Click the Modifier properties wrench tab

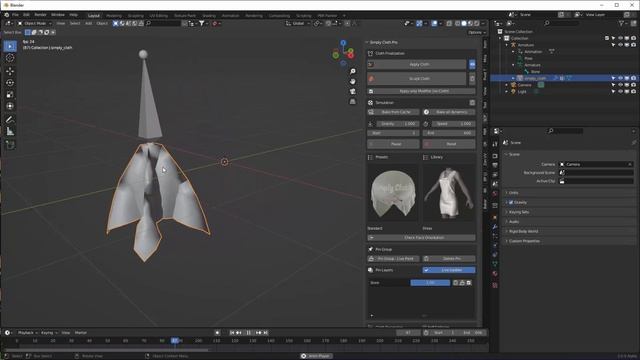tap(495, 227)
